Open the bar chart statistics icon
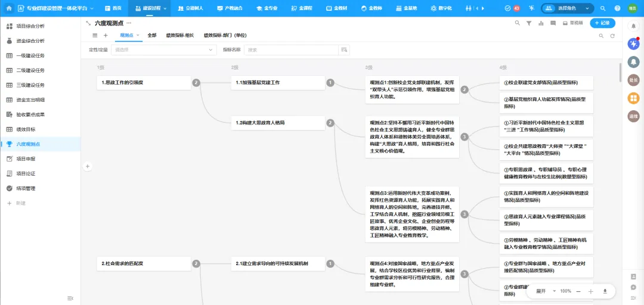Image resolution: width=644 pixels, height=305 pixels. pos(541,23)
